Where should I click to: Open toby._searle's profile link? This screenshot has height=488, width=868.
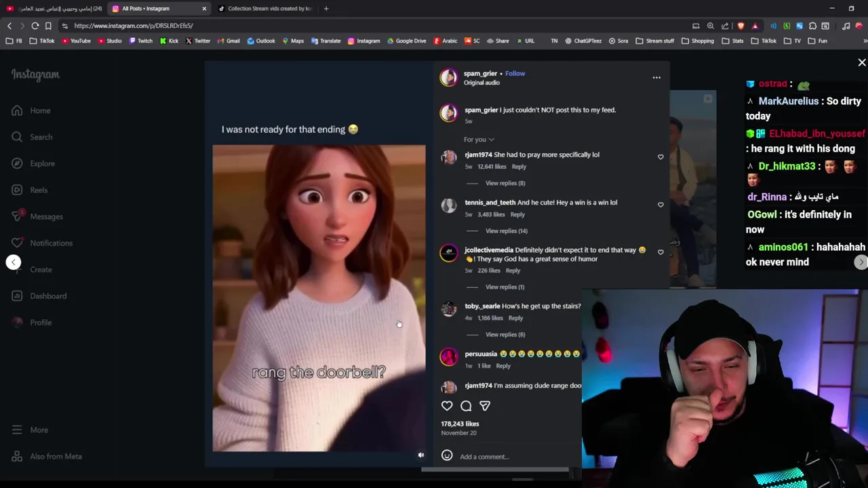482,306
